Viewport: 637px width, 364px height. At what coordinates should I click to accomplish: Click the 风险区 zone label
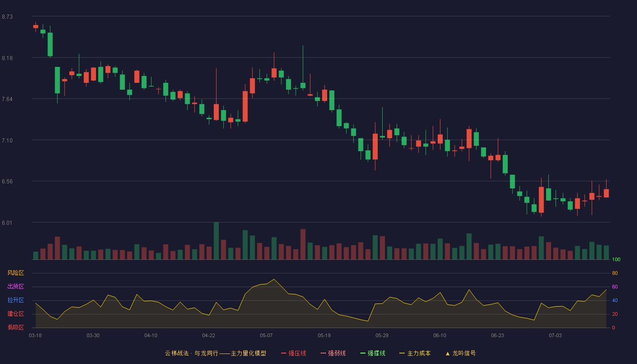pos(15,273)
